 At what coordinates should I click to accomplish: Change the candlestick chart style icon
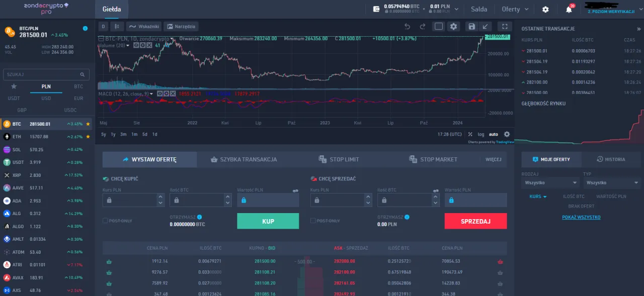pos(116,27)
